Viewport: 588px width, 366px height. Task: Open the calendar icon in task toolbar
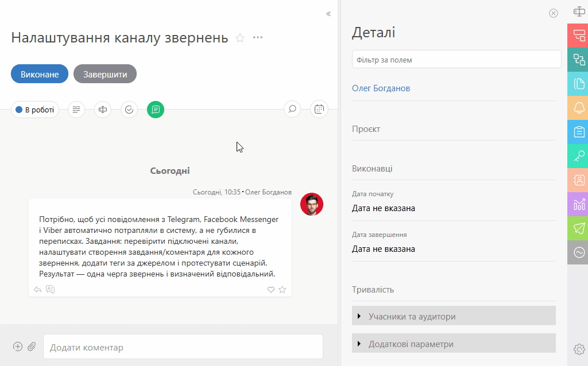coord(319,109)
